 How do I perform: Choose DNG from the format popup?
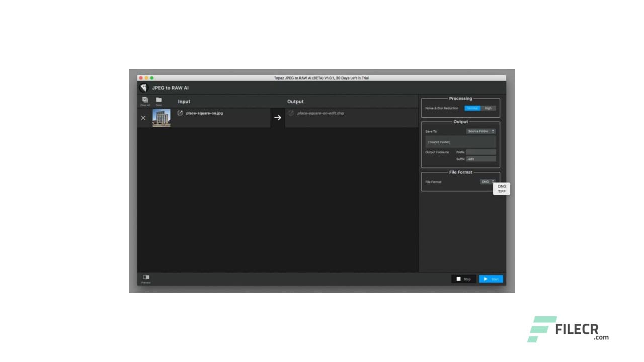[502, 186]
